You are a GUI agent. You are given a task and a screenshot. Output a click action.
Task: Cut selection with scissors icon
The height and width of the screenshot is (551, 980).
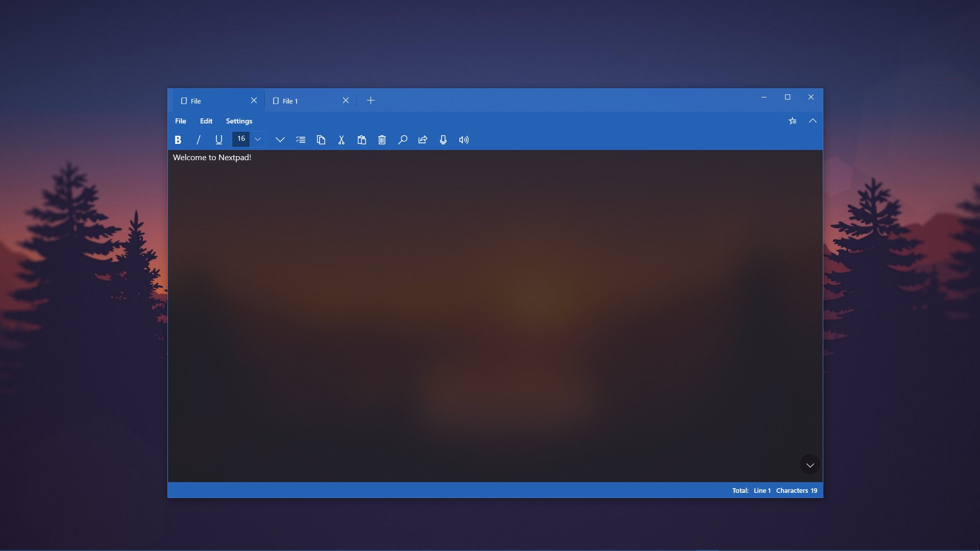tap(341, 140)
